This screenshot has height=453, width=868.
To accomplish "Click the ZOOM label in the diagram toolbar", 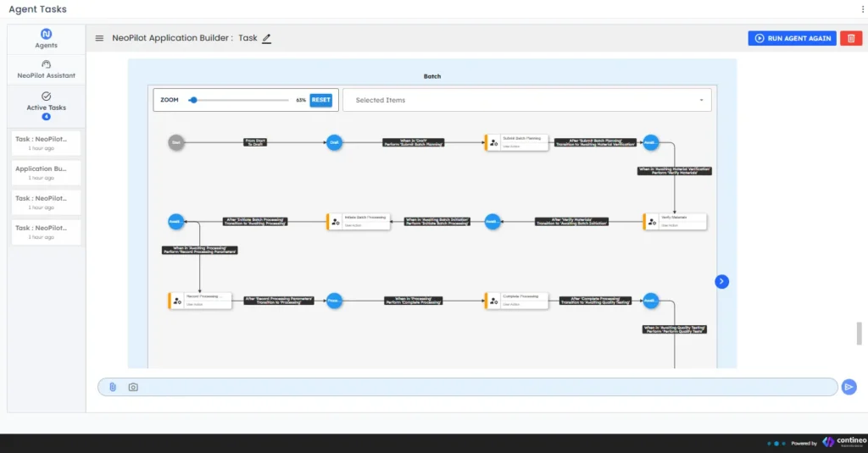I will tap(170, 100).
